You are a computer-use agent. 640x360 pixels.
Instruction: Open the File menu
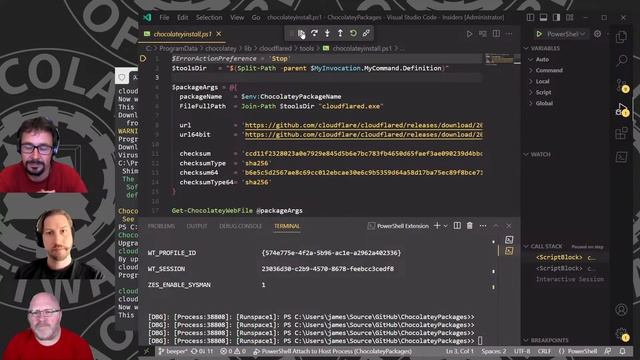[164, 18]
